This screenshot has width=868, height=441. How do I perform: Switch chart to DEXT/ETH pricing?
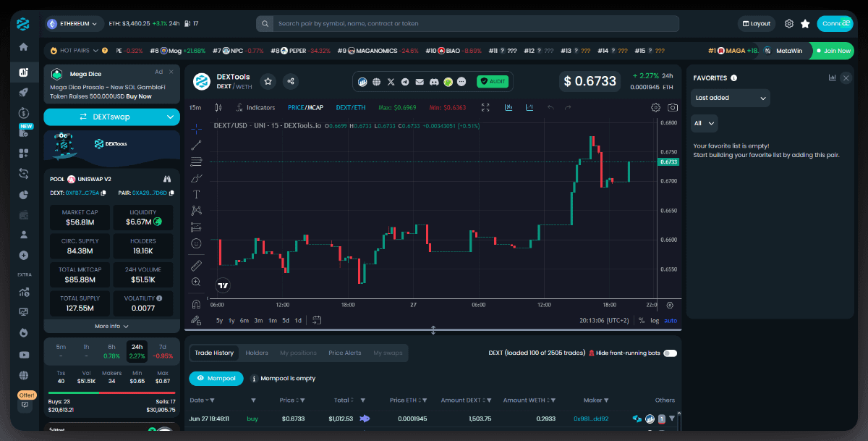351,107
